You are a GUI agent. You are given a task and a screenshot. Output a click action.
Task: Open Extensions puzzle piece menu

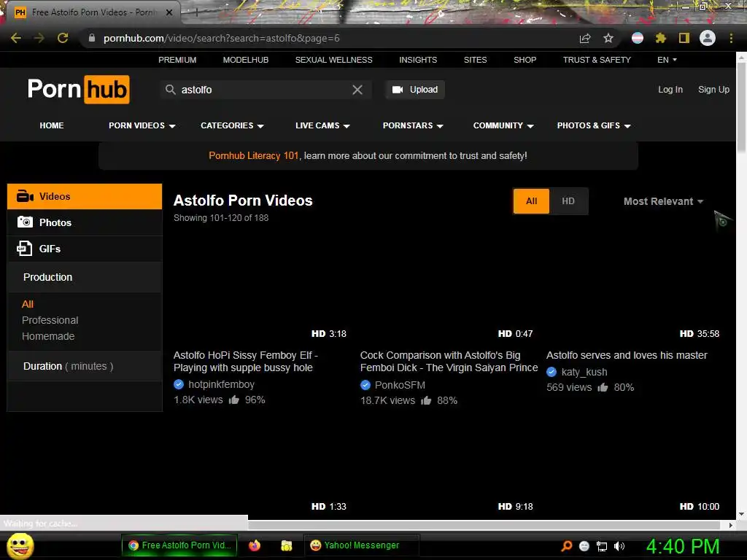pos(661,38)
